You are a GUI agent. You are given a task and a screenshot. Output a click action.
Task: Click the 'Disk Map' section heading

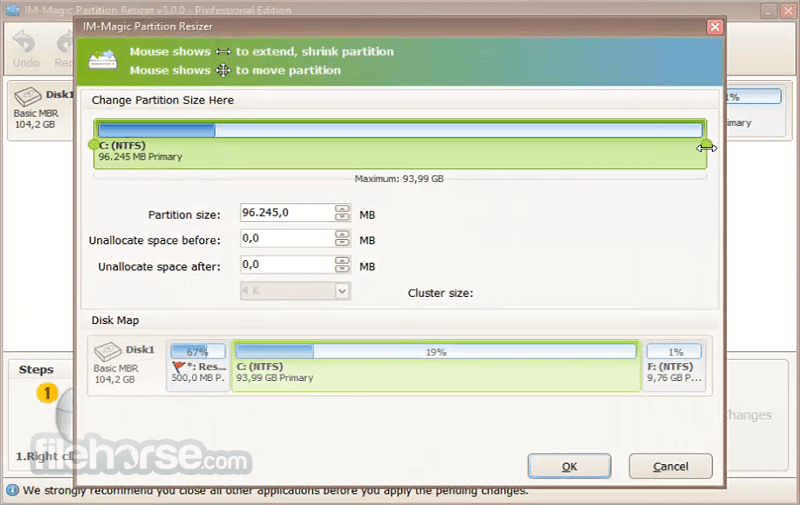tap(115, 320)
